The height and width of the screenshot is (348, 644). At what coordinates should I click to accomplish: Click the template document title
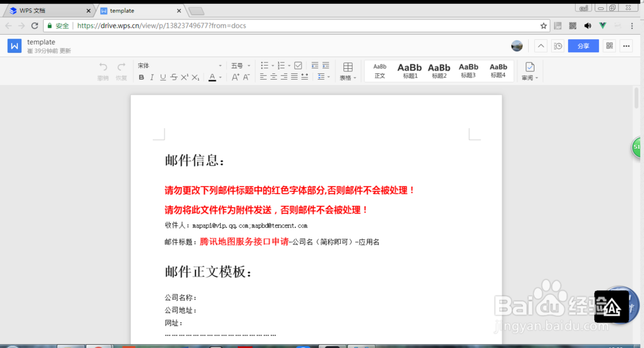(x=41, y=42)
